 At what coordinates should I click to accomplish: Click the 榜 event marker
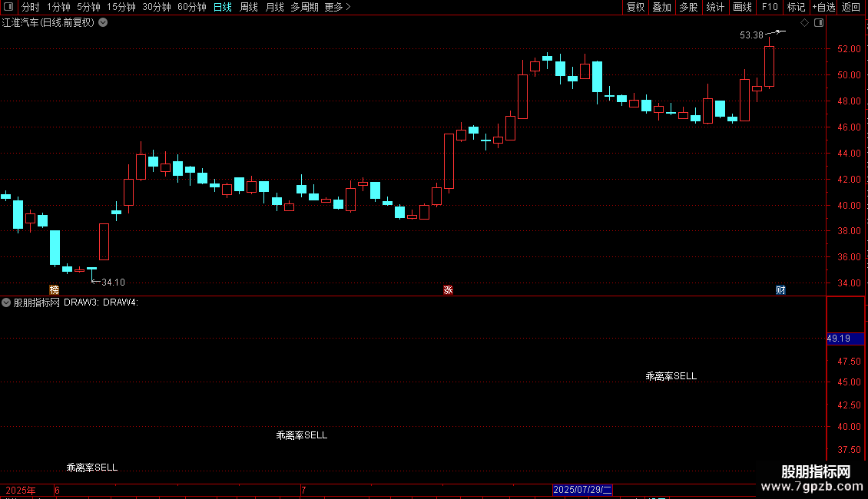click(x=54, y=289)
